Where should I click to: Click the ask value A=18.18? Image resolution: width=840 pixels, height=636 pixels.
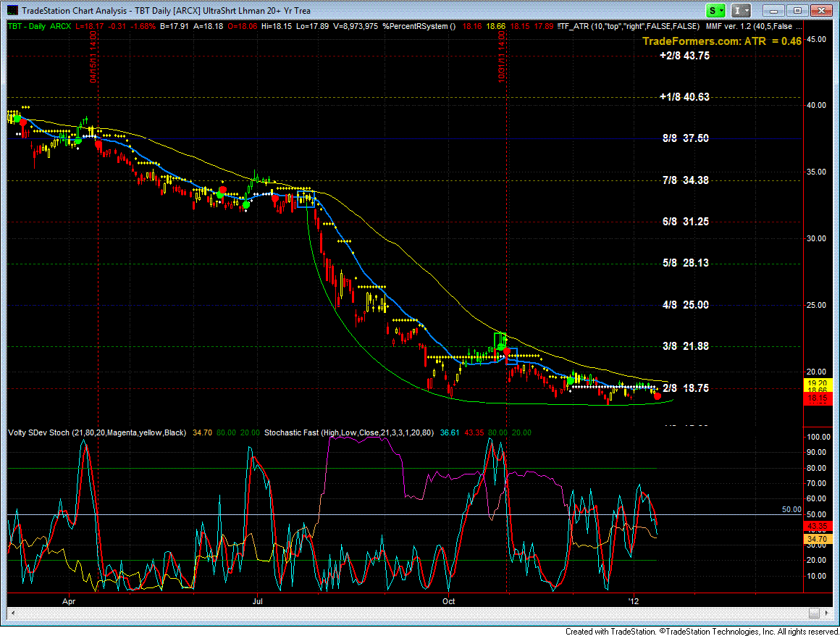tap(209, 26)
